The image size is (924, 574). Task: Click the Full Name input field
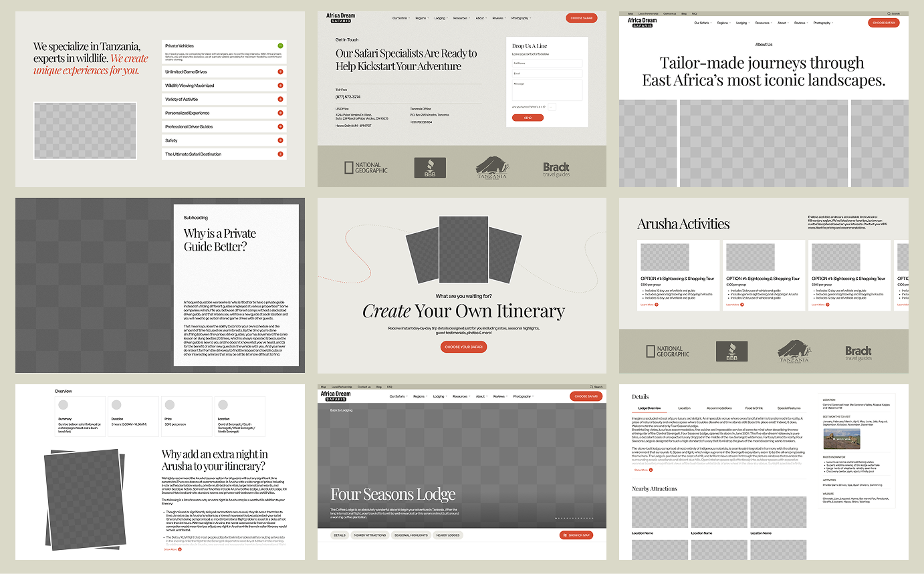tap(546, 63)
